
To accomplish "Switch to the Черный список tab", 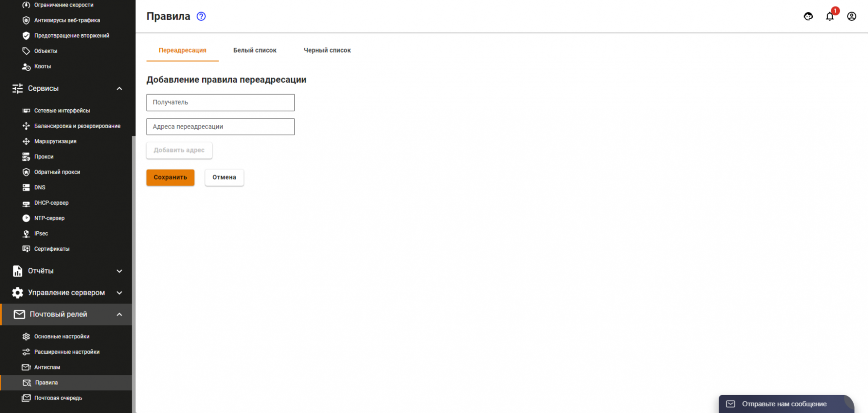I will click(x=327, y=50).
